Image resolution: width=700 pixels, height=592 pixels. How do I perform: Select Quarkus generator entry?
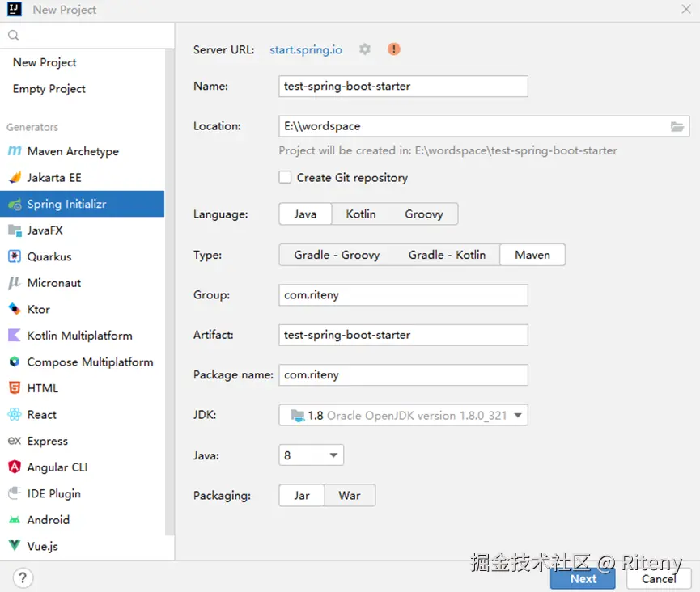83,256
